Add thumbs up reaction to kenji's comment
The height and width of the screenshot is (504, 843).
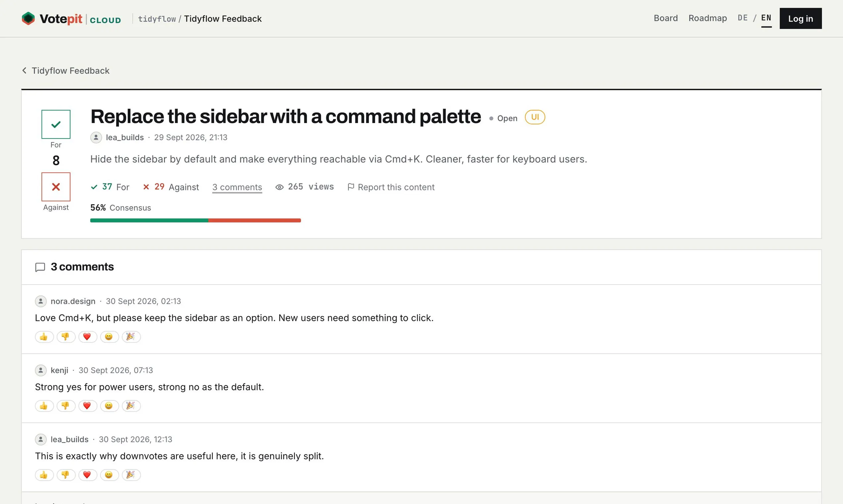(x=44, y=406)
